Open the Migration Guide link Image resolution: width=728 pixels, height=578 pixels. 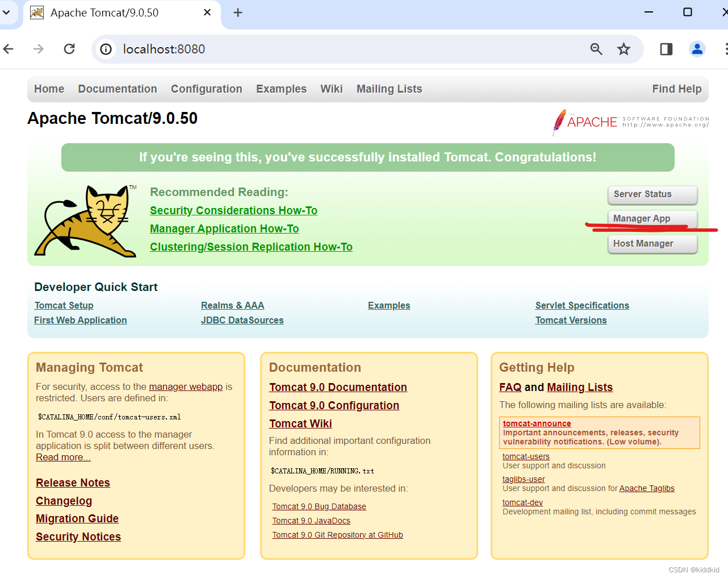77,518
